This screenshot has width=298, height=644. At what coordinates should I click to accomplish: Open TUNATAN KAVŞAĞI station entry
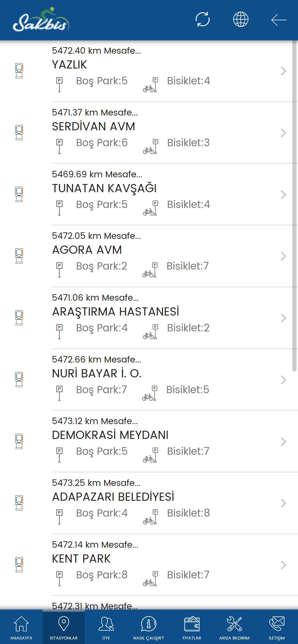(149, 195)
